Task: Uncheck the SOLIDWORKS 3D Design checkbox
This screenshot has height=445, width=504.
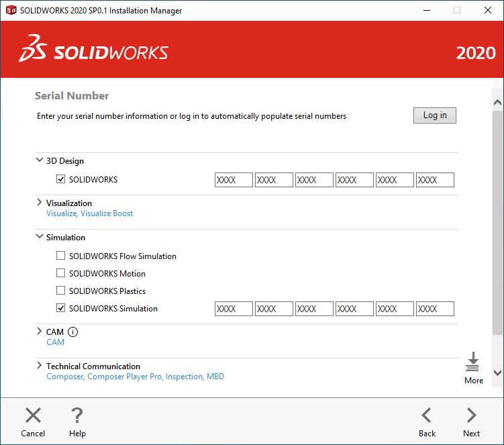Action: coord(61,180)
